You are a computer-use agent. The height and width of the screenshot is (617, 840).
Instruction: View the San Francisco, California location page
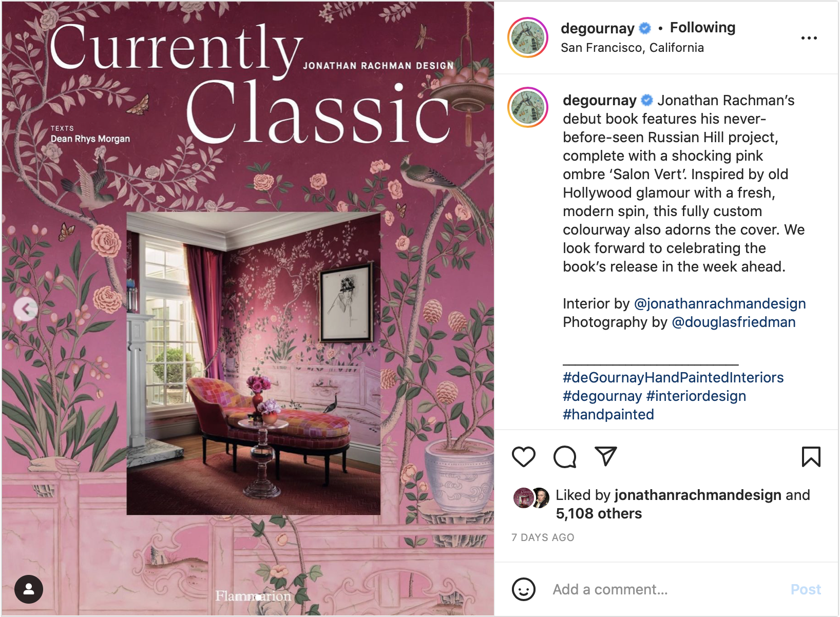[632, 48]
